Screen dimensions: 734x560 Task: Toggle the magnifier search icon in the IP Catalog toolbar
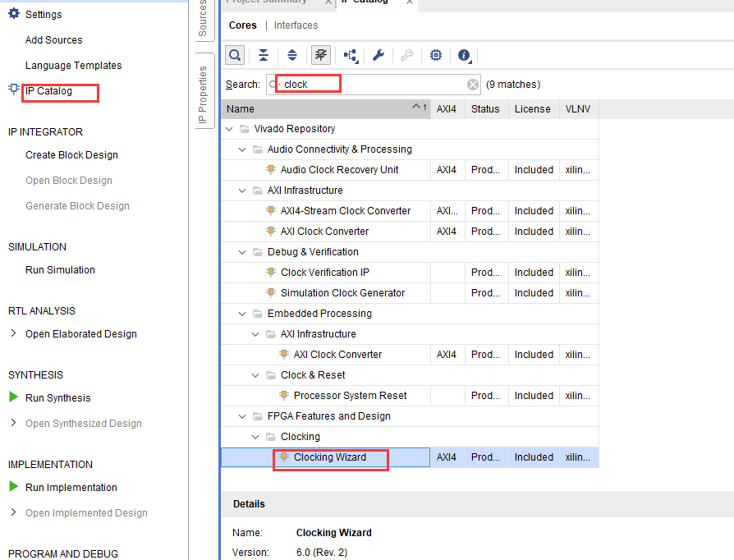[235, 55]
